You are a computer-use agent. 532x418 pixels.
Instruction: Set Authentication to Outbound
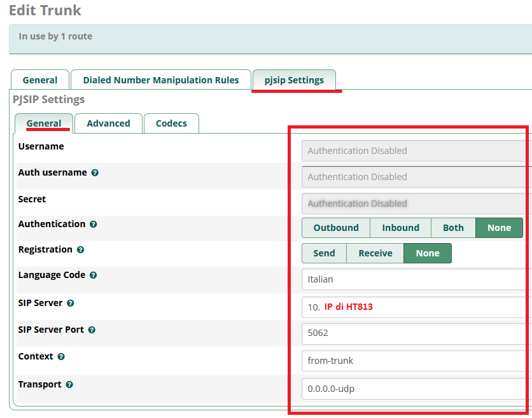point(336,228)
